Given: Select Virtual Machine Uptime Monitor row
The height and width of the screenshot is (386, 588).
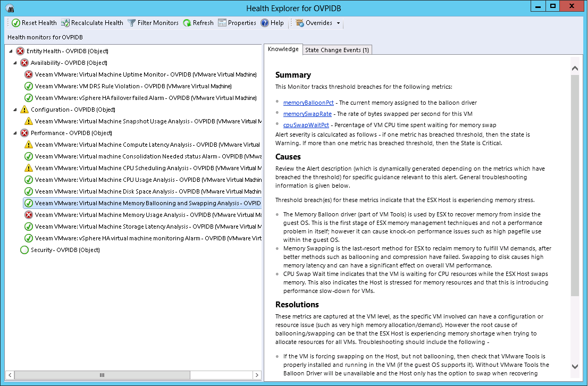Looking at the screenshot, I should (x=146, y=74).
